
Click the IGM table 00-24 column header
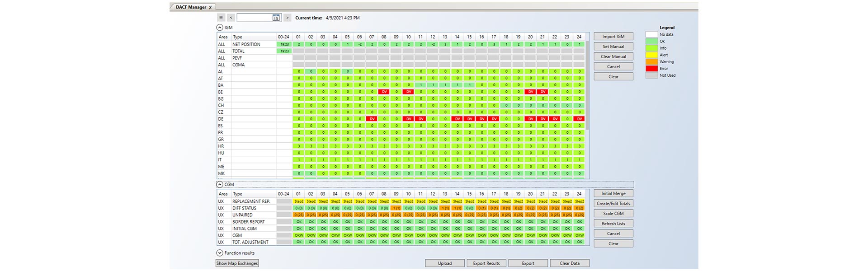click(284, 37)
